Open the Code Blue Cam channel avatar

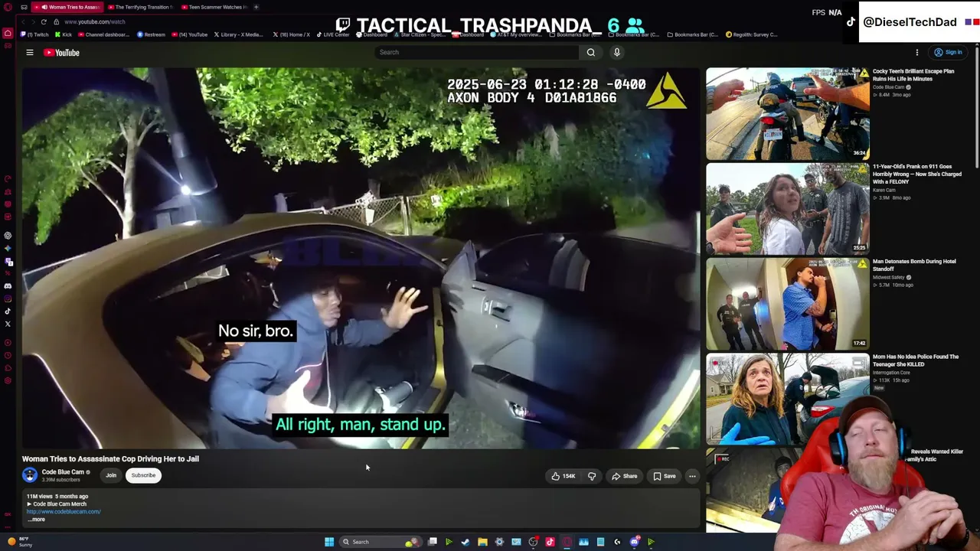pyautogui.click(x=30, y=475)
